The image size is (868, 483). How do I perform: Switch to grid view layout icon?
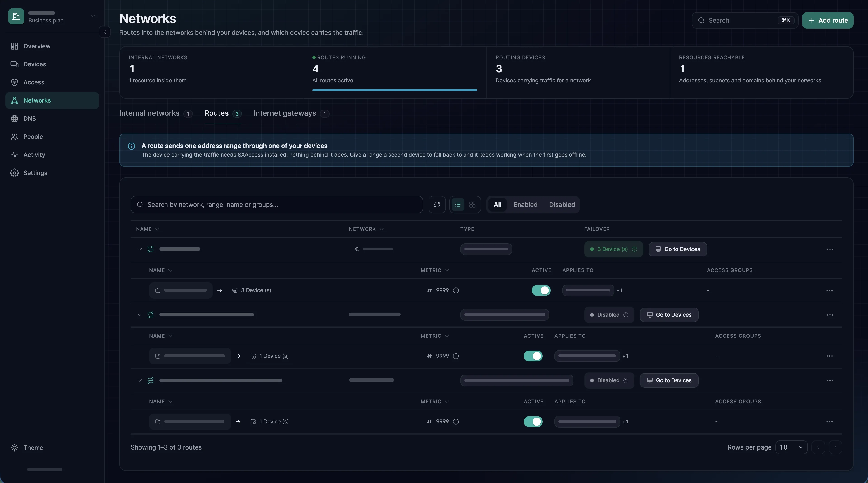coord(472,205)
